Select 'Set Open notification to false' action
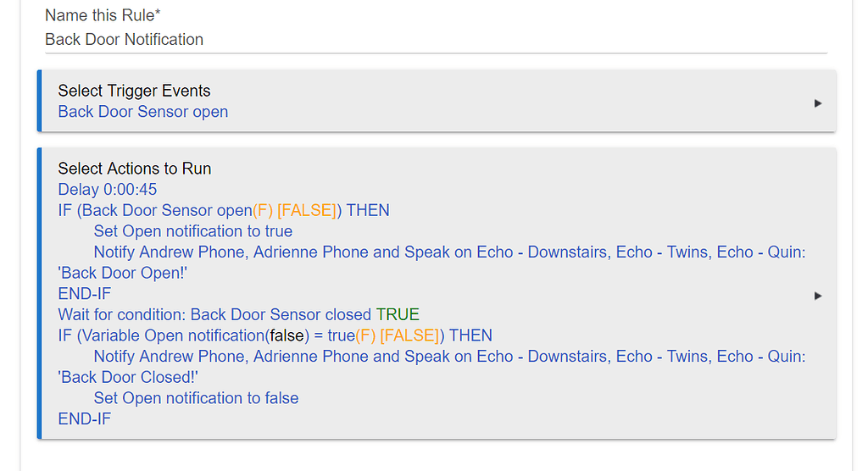Screen dimensions: 868x471 pos(196,398)
